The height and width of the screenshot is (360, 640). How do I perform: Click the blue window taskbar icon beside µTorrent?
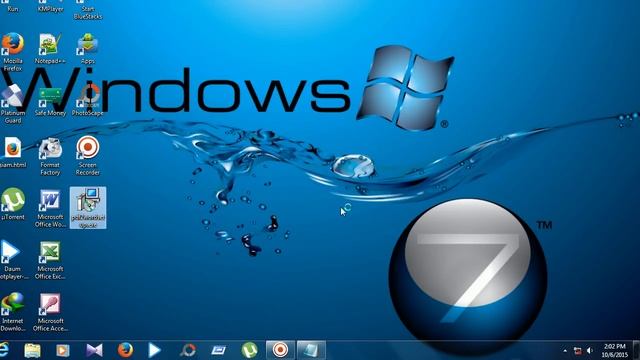(x=218, y=350)
